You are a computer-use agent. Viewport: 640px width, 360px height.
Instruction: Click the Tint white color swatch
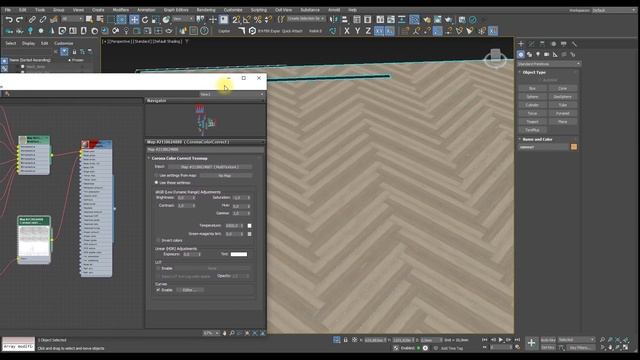[239, 254]
